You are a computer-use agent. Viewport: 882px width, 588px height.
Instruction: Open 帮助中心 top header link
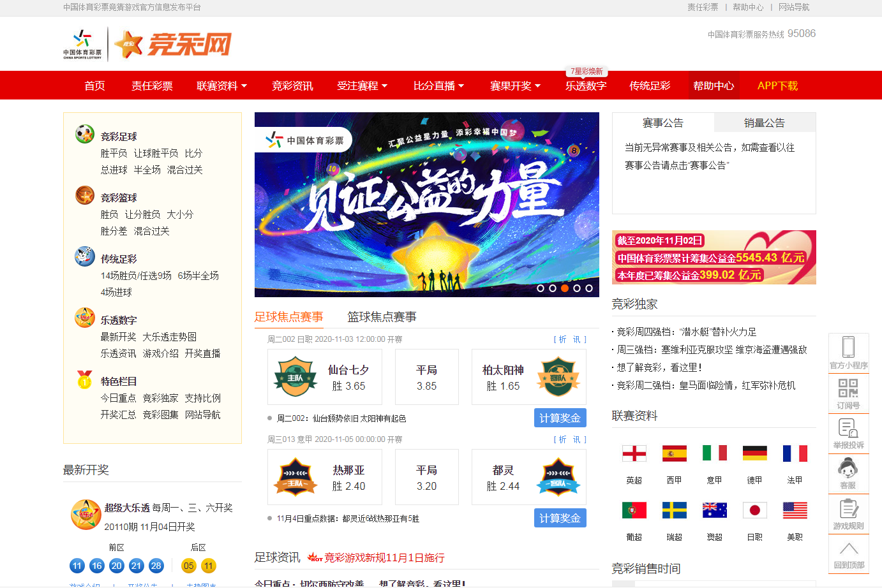coord(748,7)
